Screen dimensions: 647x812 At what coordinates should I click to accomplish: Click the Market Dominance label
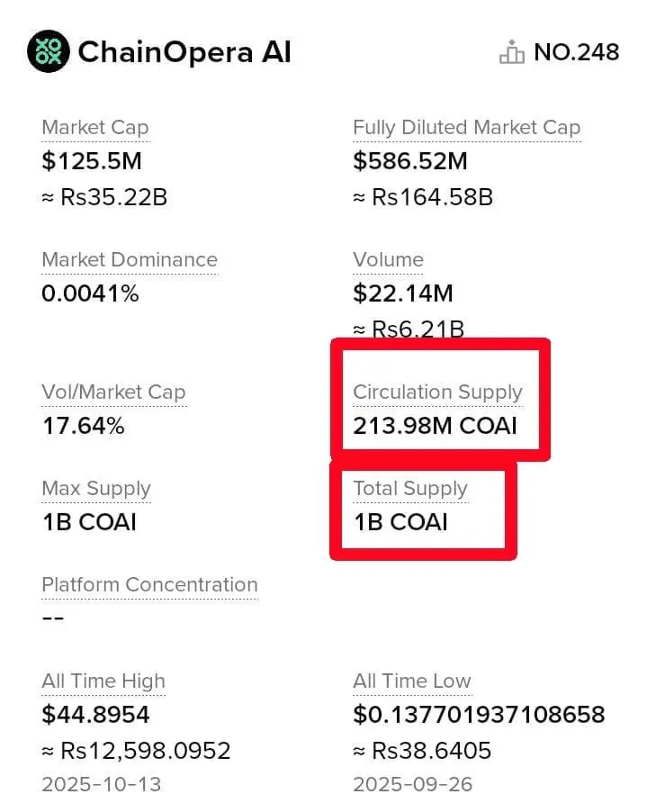tap(130, 260)
